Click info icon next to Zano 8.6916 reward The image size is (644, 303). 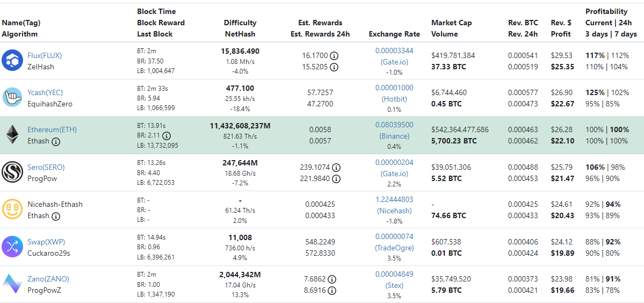click(x=332, y=291)
